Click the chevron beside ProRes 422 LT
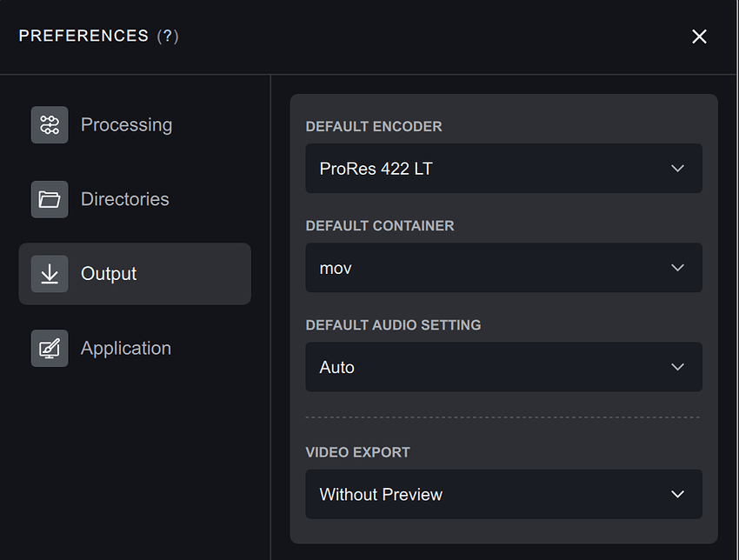This screenshot has width=739, height=560. [x=678, y=169]
